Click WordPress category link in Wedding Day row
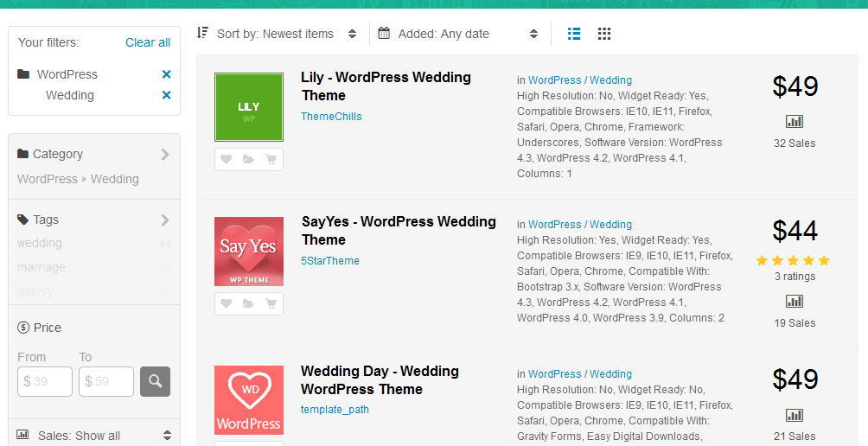This screenshot has height=446, width=868. (555, 374)
